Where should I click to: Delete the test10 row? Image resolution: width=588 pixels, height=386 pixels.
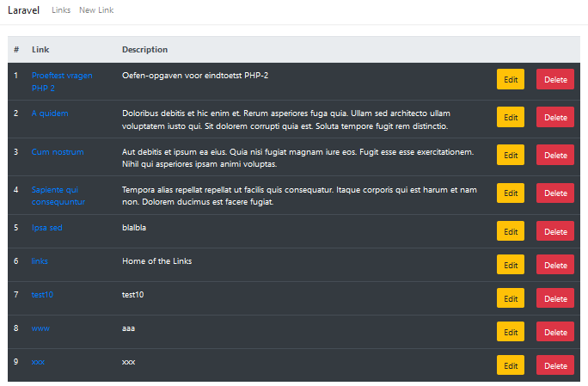tap(555, 298)
